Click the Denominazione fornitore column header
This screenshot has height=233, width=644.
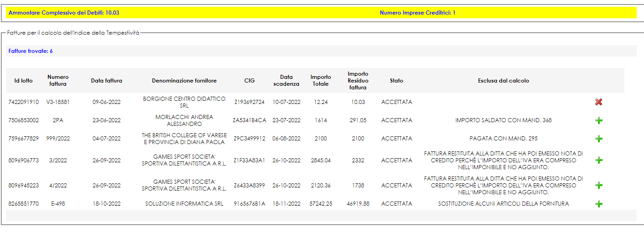click(x=184, y=81)
